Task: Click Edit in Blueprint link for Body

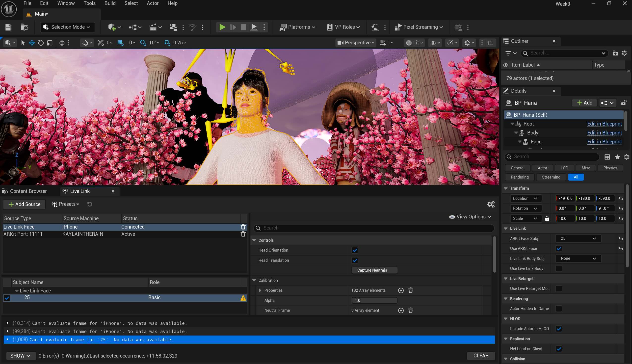Action: 604,133
